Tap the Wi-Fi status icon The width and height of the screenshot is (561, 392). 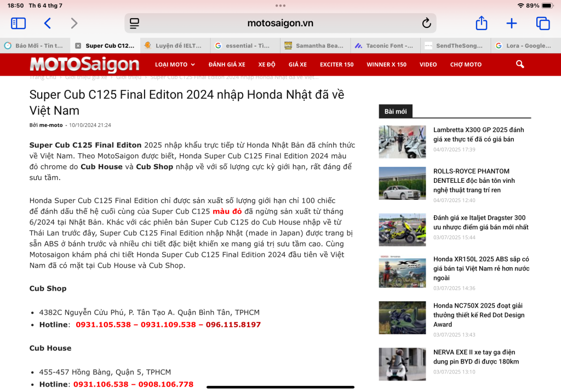click(520, 5)
